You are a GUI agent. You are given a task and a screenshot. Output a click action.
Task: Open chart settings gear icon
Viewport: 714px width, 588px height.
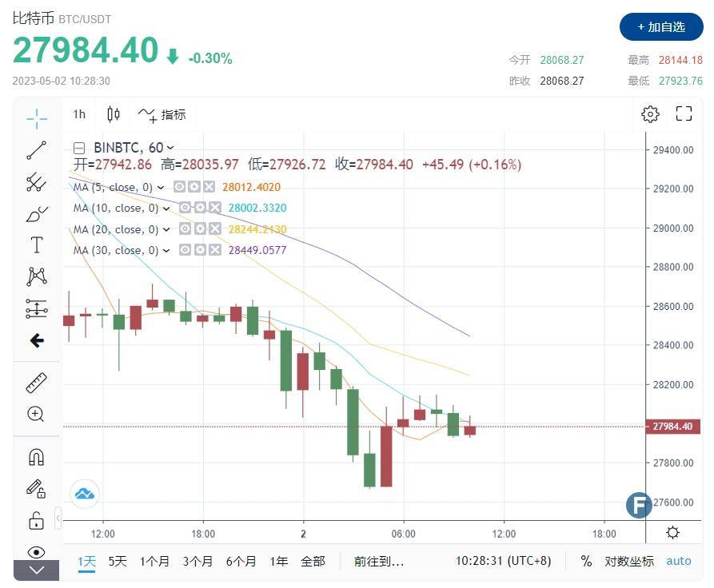(x=650, y=113)
